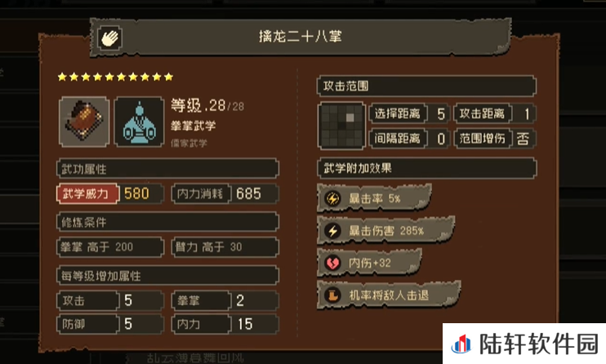
Task: Click the 攻击范围 section header
Action: [x=426, y=86]
